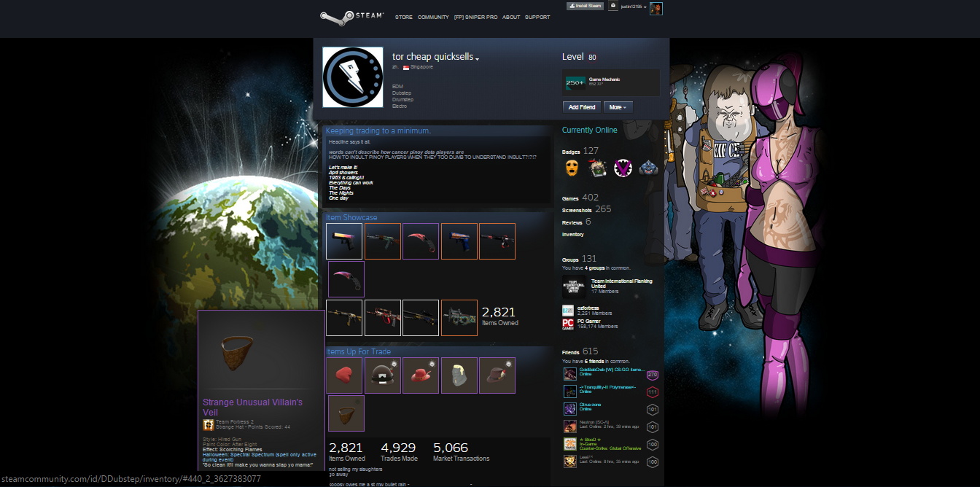Select the pink karambit knife showcase item
This screenshot has height=487, width=980.
click(345, 279)
